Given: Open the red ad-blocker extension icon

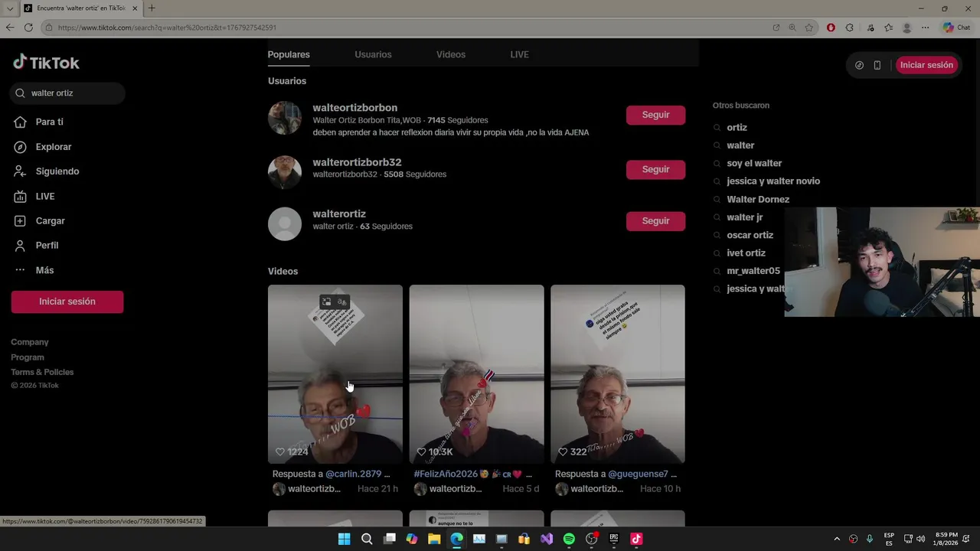Looking at the screenshot, I should [x=831, y=28].
